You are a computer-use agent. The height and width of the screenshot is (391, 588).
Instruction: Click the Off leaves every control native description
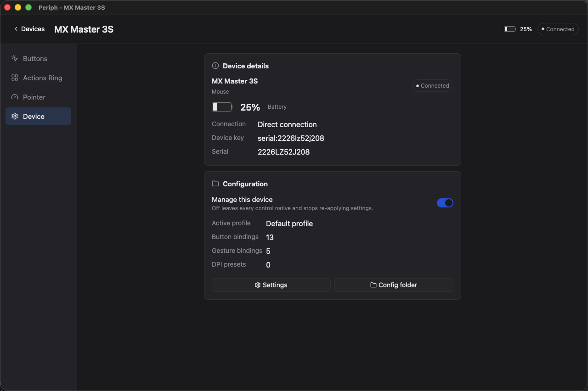click(292, 208)
